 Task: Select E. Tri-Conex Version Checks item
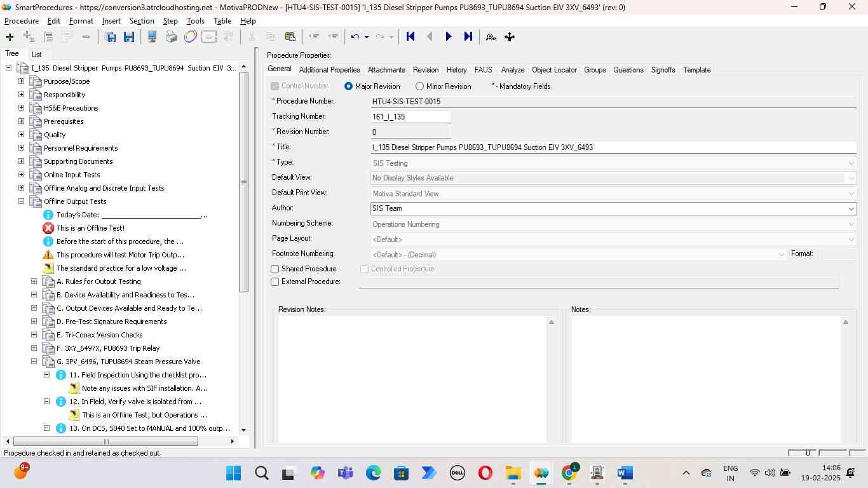tap(100, 335)
